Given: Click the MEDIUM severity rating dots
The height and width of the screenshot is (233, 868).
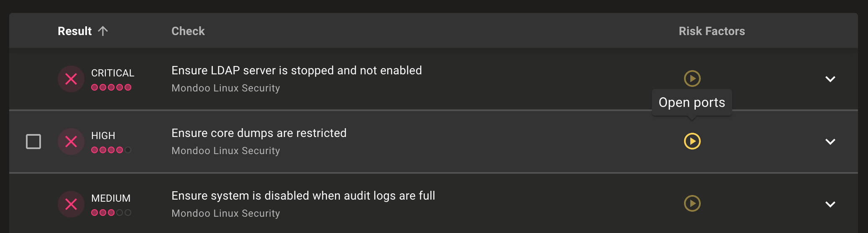Looking at the screenshot, I should click(111, 213).
